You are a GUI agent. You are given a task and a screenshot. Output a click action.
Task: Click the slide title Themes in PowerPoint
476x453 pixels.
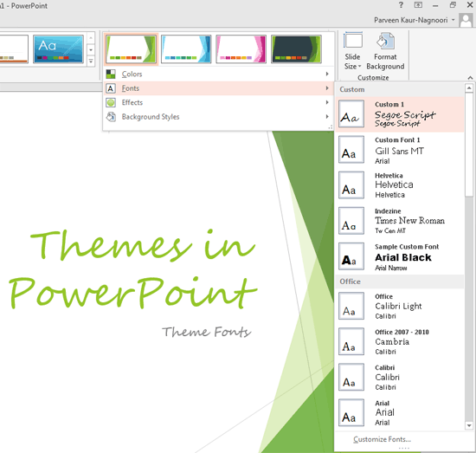click(133, 269)
